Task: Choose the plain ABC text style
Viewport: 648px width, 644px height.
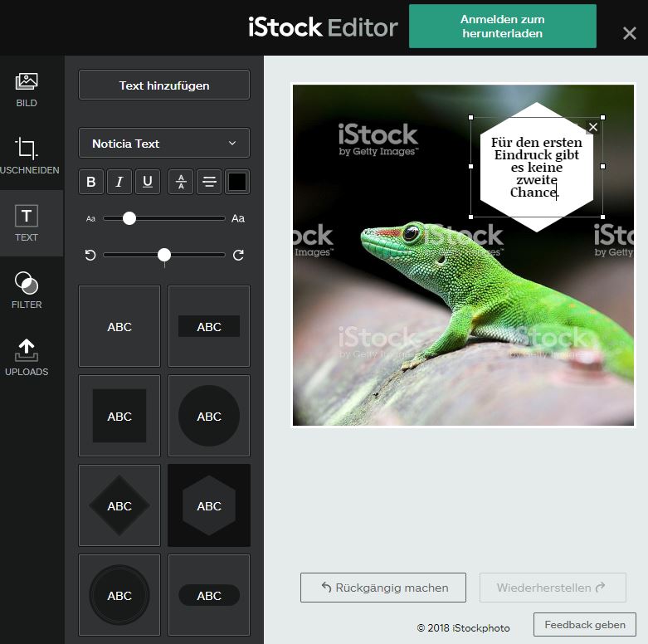Action: [x=119, y=326]
